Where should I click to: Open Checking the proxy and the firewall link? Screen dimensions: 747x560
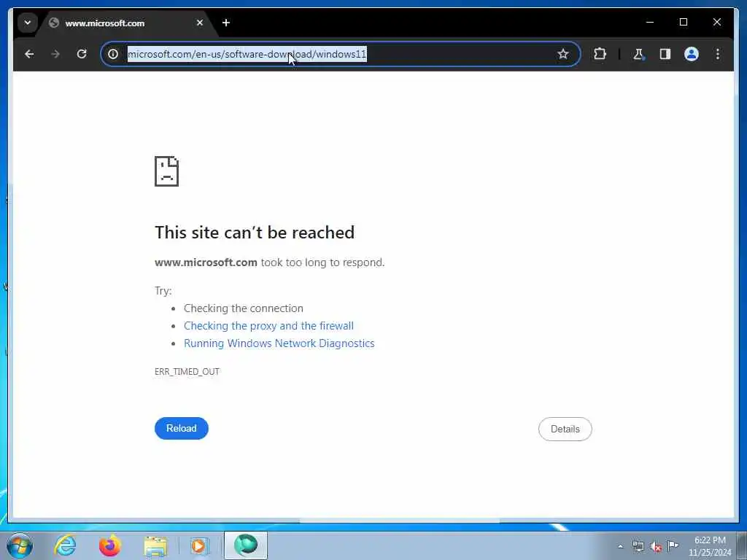tap(268, 326)
